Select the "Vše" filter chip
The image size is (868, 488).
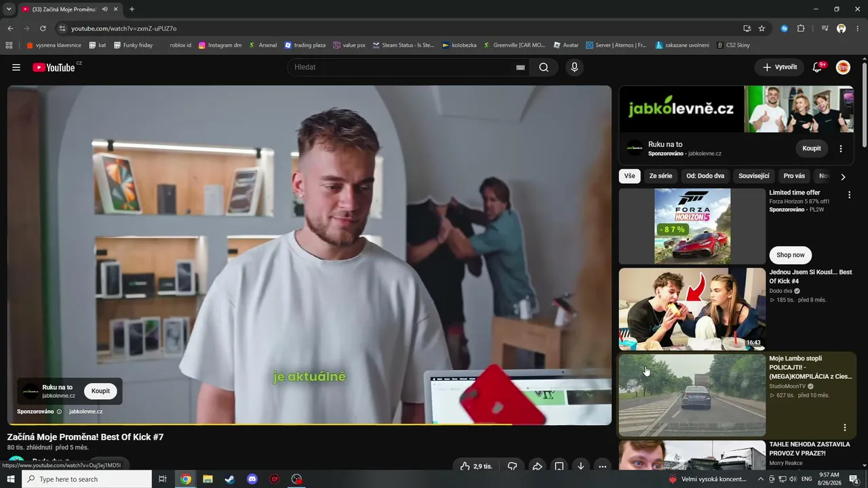tap(630, 176)
